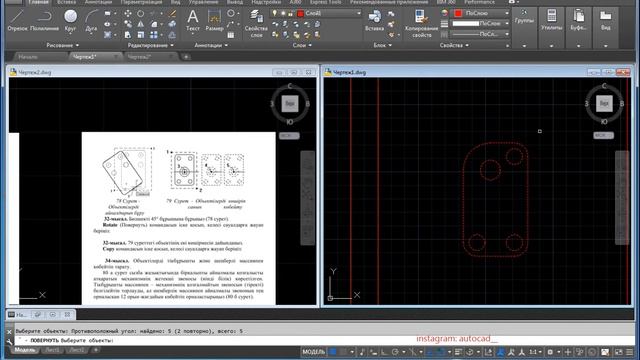Open the Группы (Groups) panel

pyautogui.click(x=524, y=27)
